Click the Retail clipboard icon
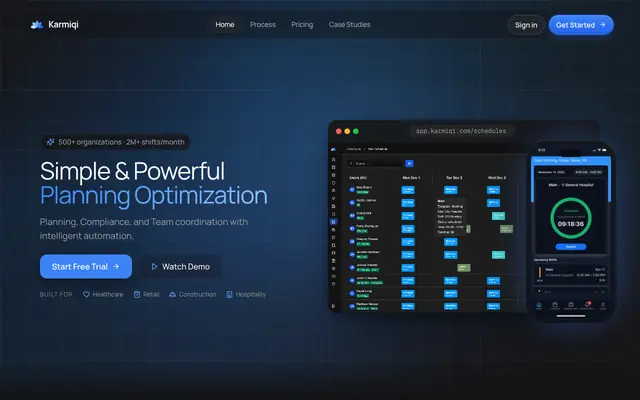 pyautogui.click(x=137, y=294)
